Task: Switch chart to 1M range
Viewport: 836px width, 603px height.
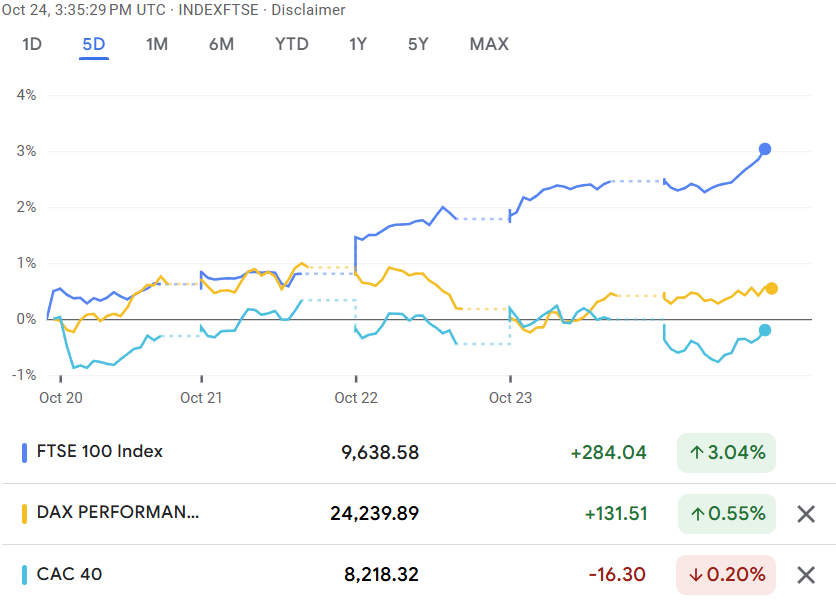Action: click(157, 44)
